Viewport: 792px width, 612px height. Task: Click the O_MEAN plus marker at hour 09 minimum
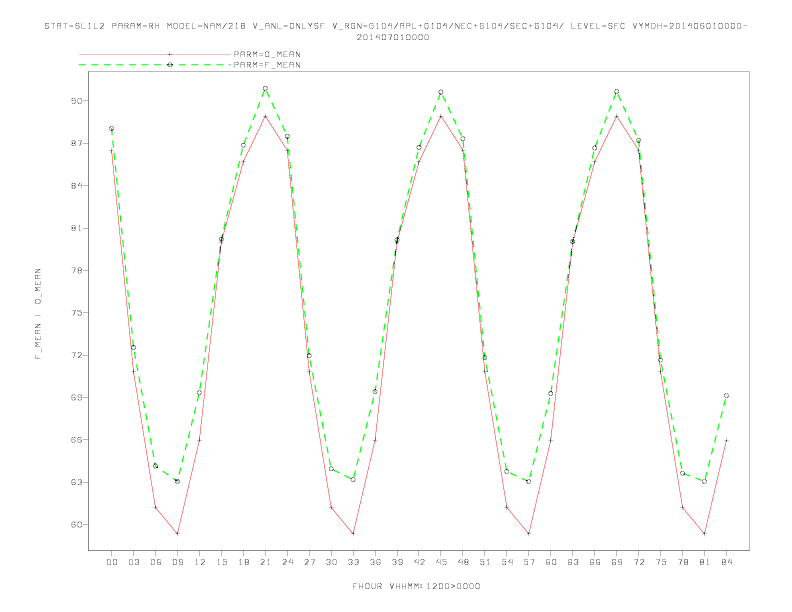(177, 534)
